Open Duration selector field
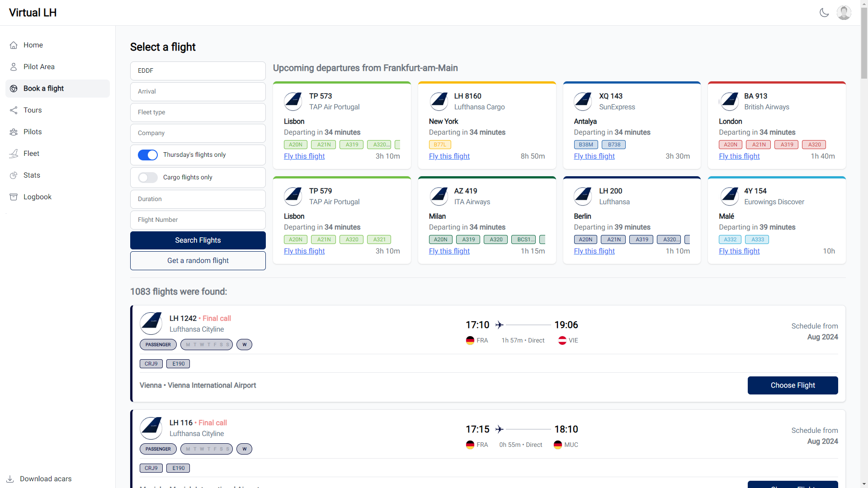Screen dimensions: 868x488 click(198, 199)
